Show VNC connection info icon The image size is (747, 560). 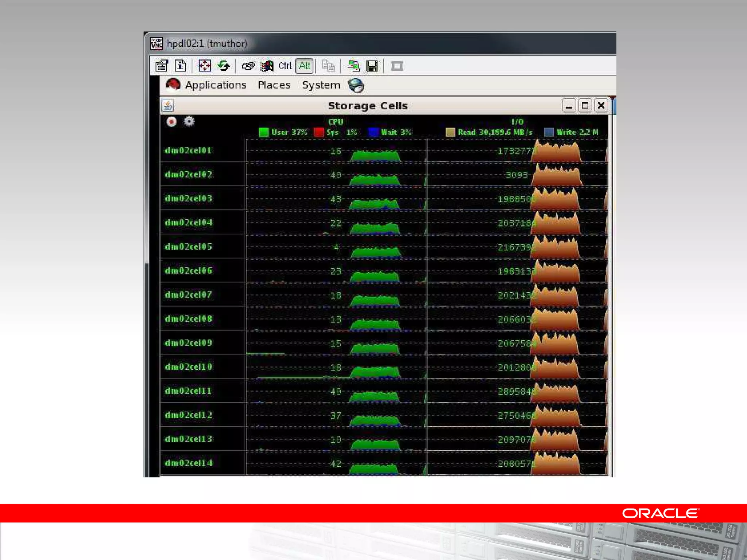point(180,66)
